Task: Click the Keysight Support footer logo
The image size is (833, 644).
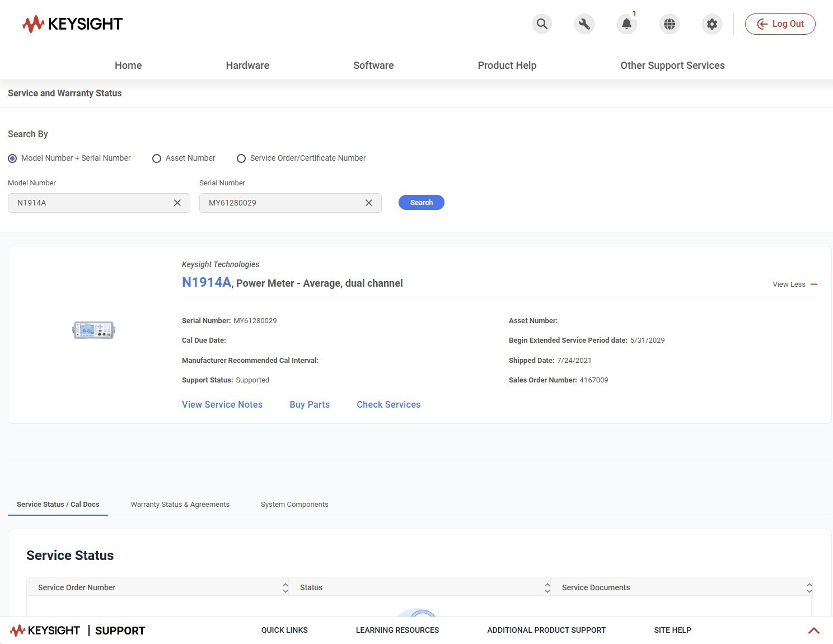Action: pos(77,631)
